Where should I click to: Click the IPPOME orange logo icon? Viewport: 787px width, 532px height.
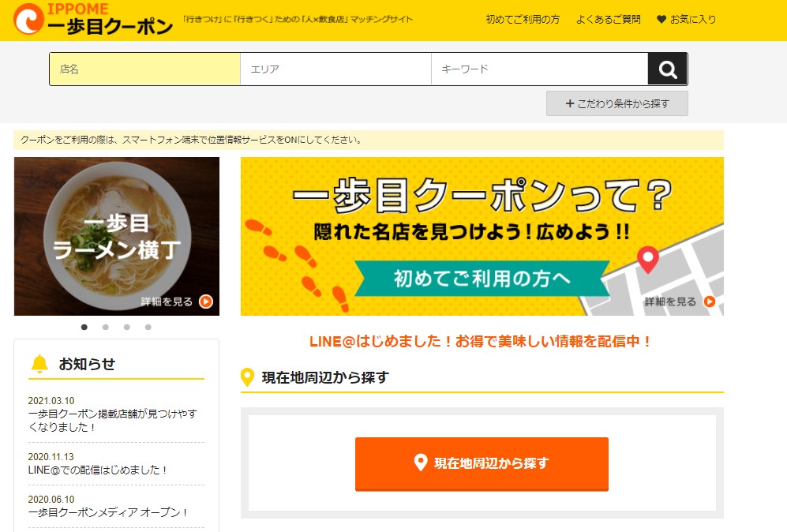coord(28,19)
